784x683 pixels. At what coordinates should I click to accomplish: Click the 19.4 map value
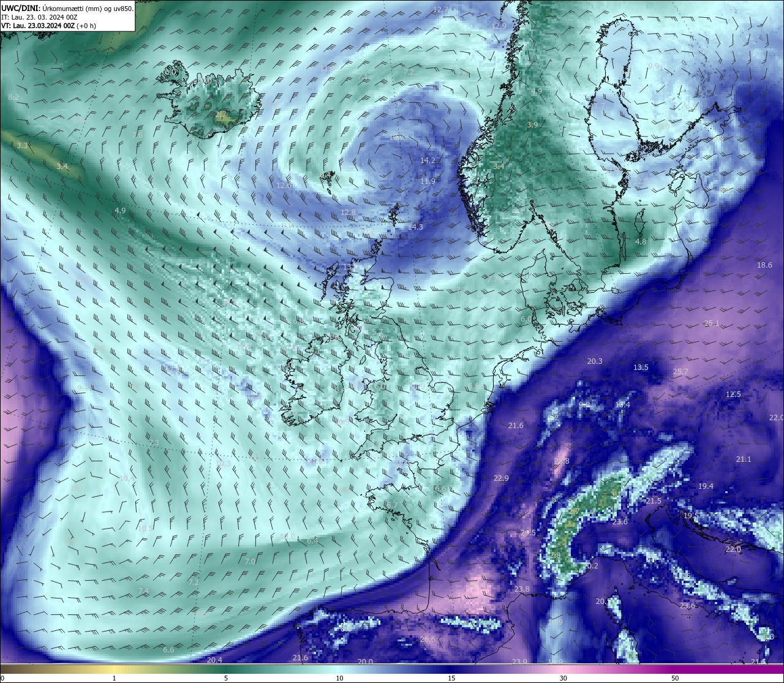tap(706, 486)
